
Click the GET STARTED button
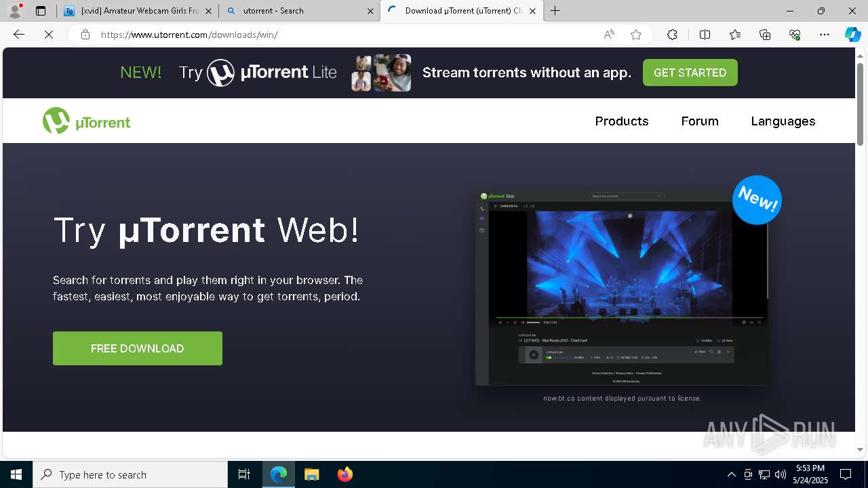pos(690,73)
